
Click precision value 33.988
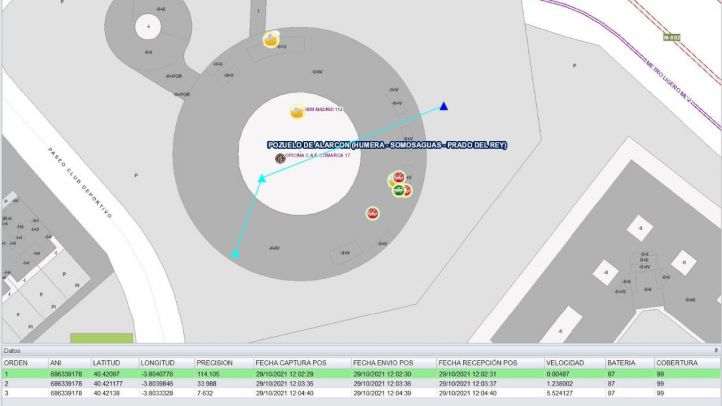pyautogui.click(x=207, y=383)
